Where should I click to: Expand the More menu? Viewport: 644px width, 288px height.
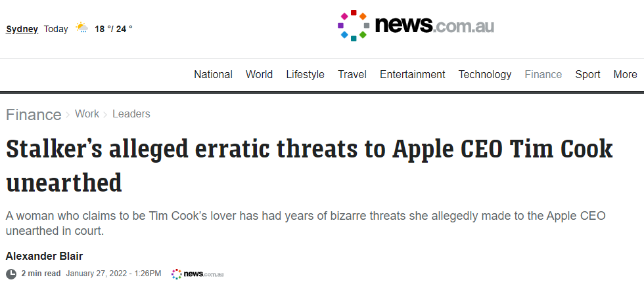point(625,75)
